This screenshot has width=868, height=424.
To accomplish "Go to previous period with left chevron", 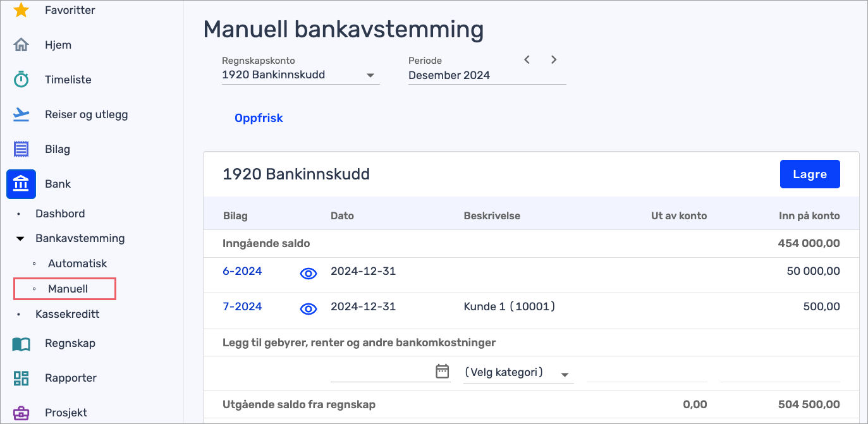I will [527, 60].
